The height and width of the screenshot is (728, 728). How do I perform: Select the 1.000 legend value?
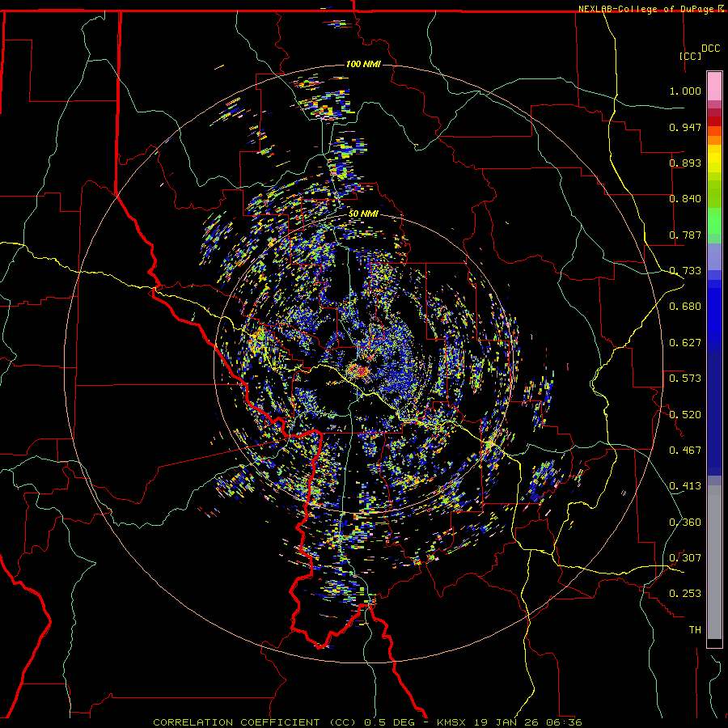click(685, 91)
